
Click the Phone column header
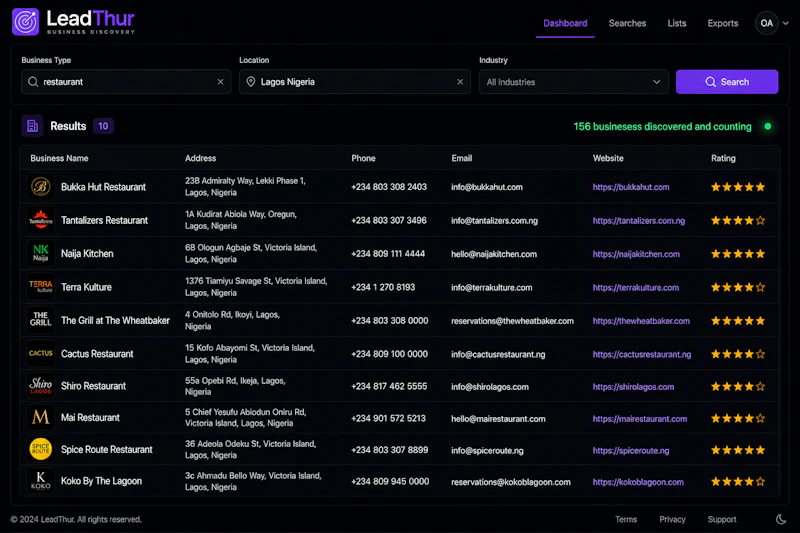(x=363, y=158)
